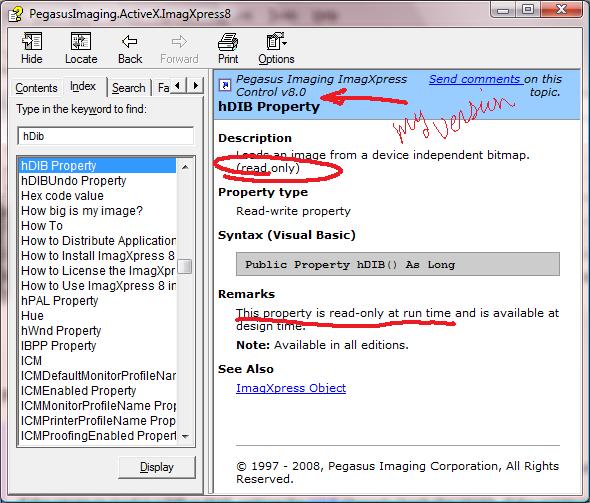The image size is (590, 503).
Task: Minimize the help window
Action: (502, 9)
